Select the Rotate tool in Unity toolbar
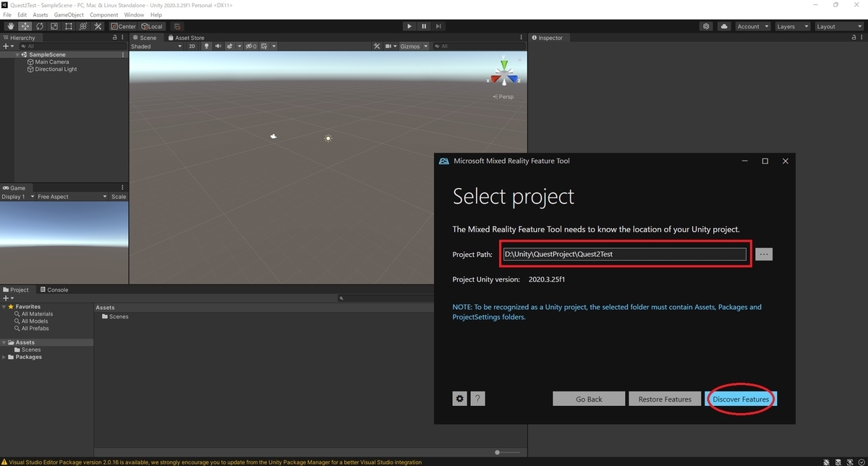The height and width of the screenshot is (466, 868). tap(39, 26)
